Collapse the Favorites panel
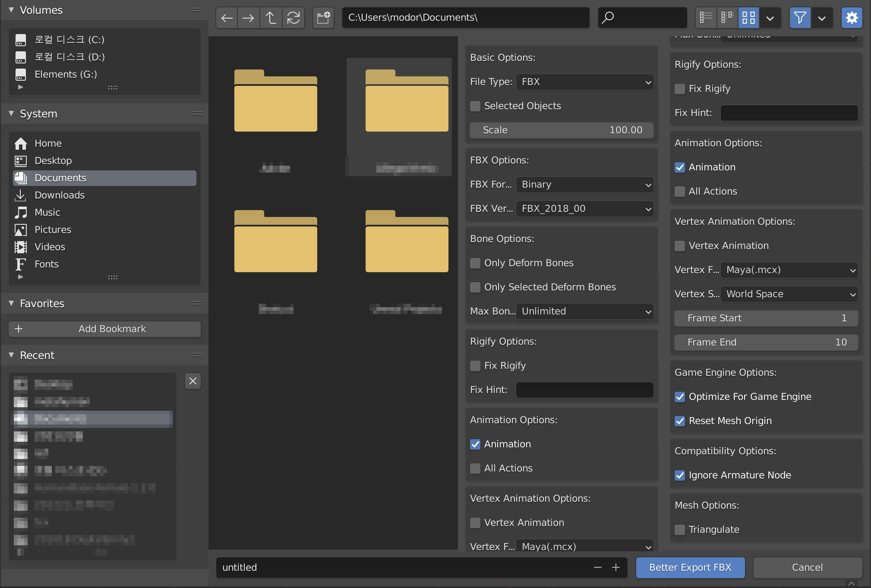The height and width of the screenshot is (588, 871). pos(11,303)
